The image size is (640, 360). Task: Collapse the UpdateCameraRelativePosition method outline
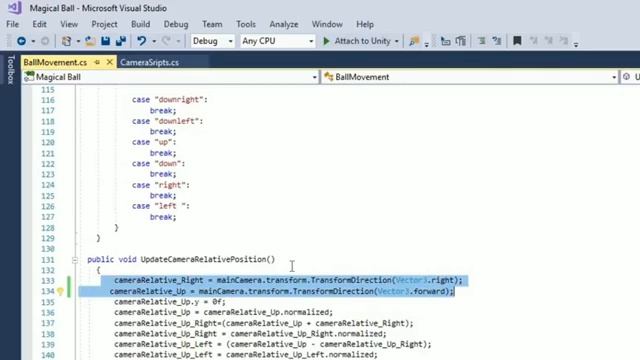(75, 260)
